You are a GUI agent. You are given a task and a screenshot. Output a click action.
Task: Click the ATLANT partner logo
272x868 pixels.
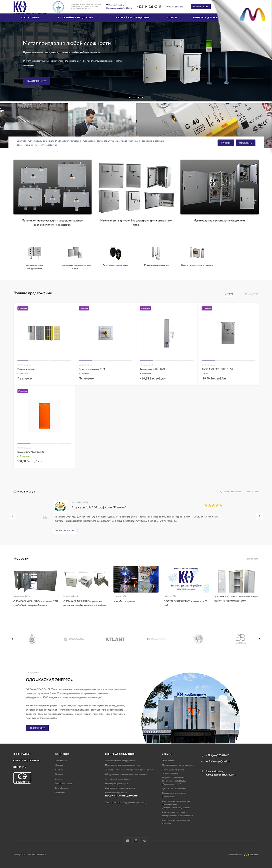pyautogui.click(x=115, y=639)
